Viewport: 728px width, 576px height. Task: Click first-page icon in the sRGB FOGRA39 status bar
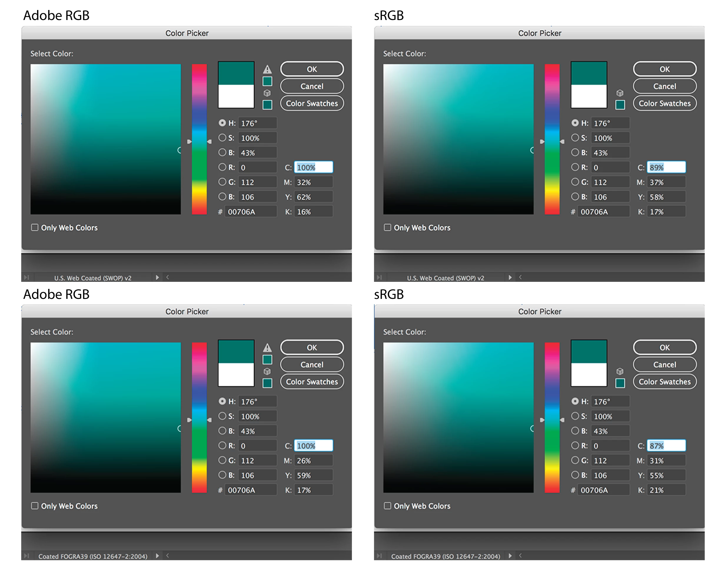click(379, 556)
